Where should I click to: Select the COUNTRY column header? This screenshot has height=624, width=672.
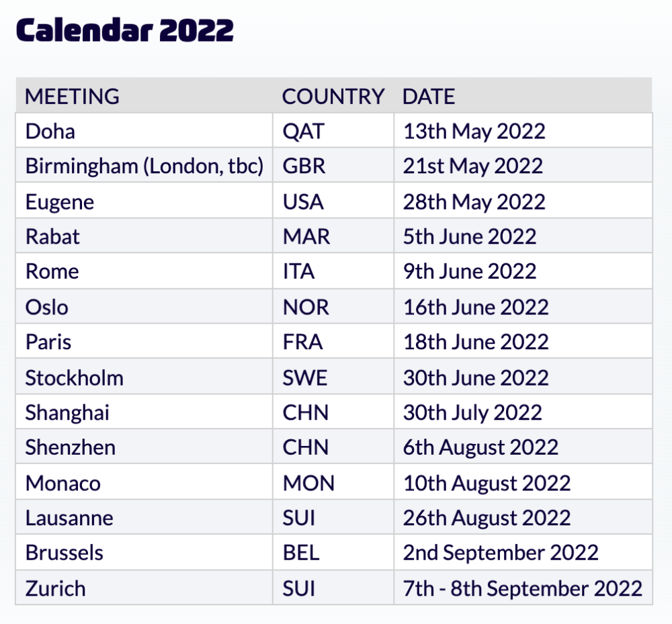pyautogui.click(x=333, y=97)
